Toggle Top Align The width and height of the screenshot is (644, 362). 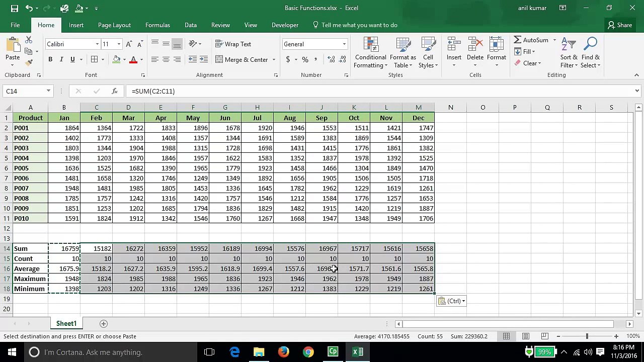154,44
